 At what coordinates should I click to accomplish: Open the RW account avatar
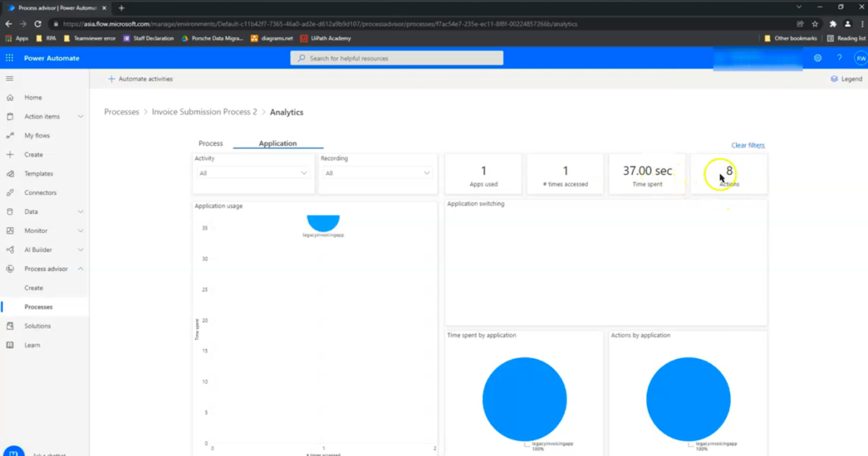[860, 58]
